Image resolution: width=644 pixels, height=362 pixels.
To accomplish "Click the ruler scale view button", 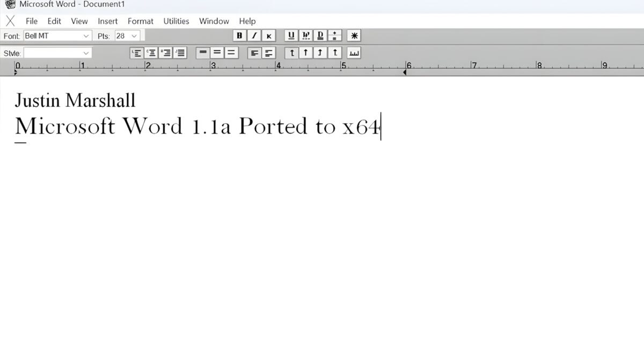I will coord(354,53).
